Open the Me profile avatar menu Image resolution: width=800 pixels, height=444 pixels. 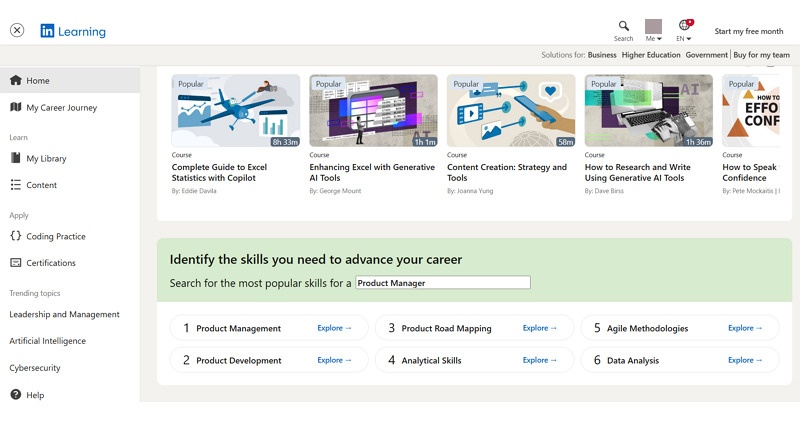tap(653, 31)
